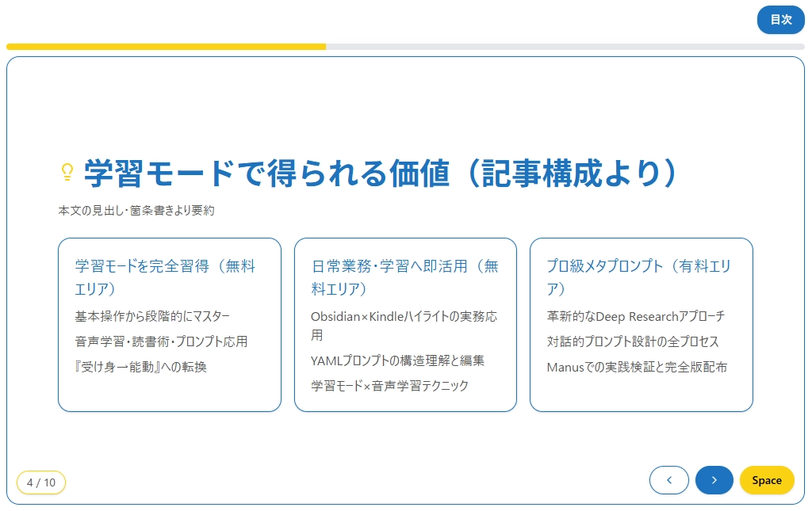Click the line YAMLプロンプトの構造理解と編集
Image resolution: width=812 pixels, height=511 pixels.
pos(397,360)
